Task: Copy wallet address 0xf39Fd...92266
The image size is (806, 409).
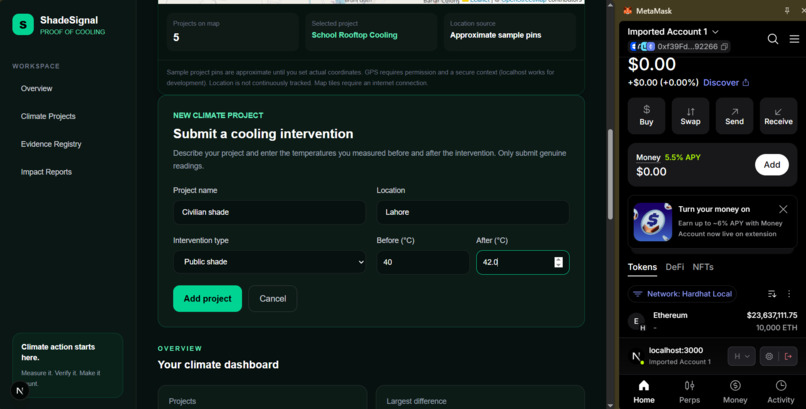Action: (724, 47)
